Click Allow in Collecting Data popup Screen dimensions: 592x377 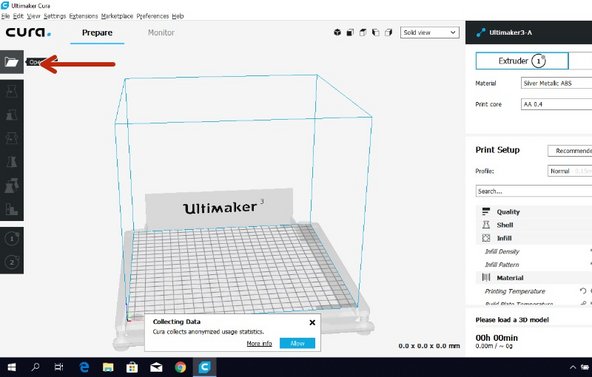point(297,343)
